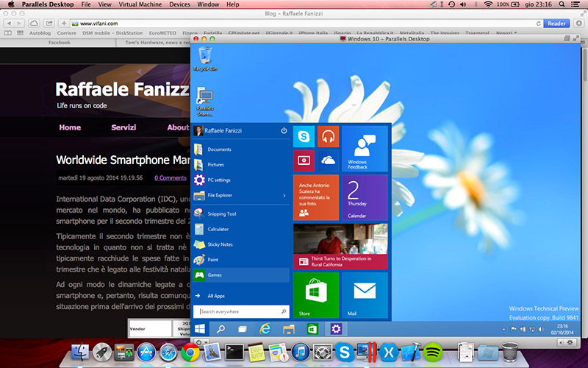Screen dimensions: 588x368
Task: Open the Devices menu
Action: point(179,4)
